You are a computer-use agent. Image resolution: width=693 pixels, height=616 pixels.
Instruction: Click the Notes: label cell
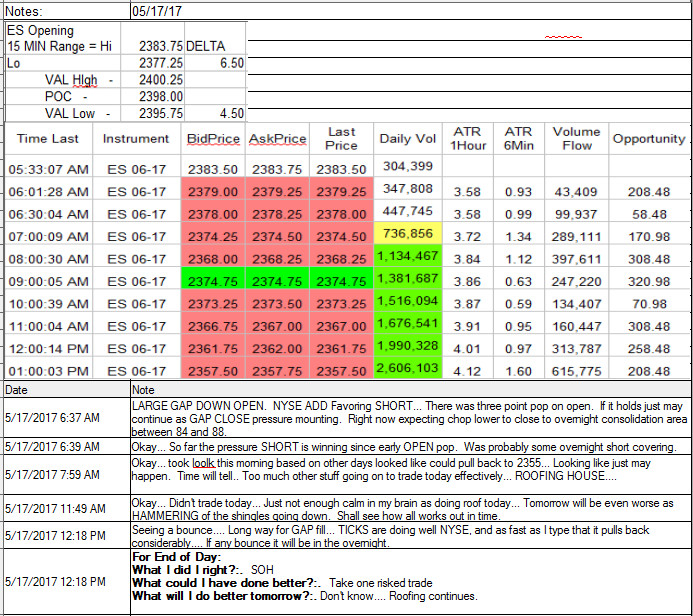(67, 11)
